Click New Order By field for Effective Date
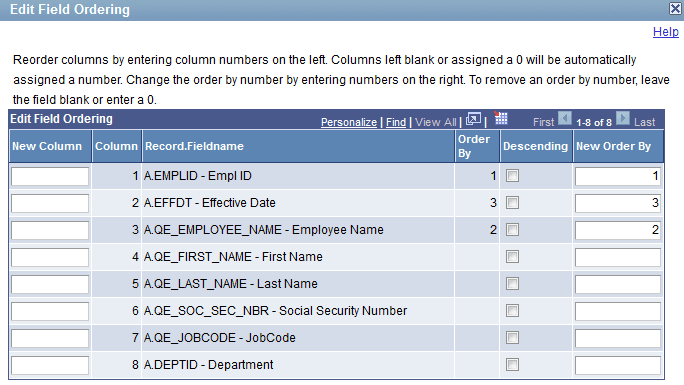The image size is (684, 385). tap(618, 203)
